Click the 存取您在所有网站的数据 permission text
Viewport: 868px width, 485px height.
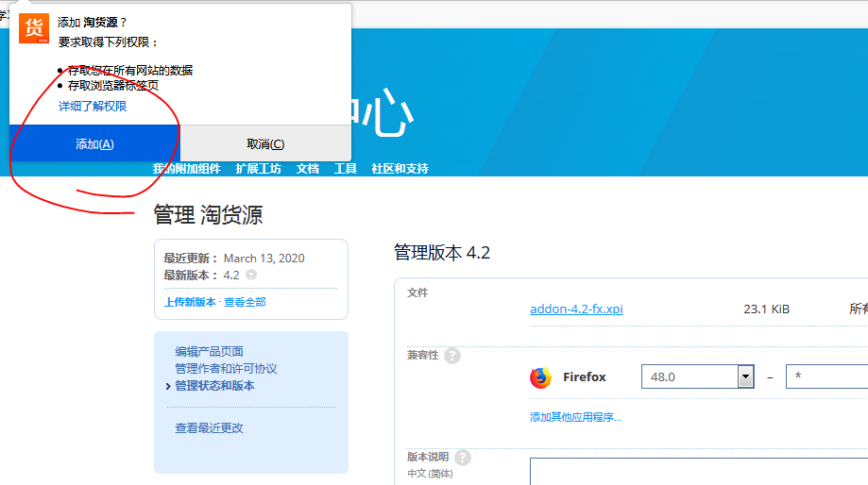pyautogui.click(x=130, y=70)
